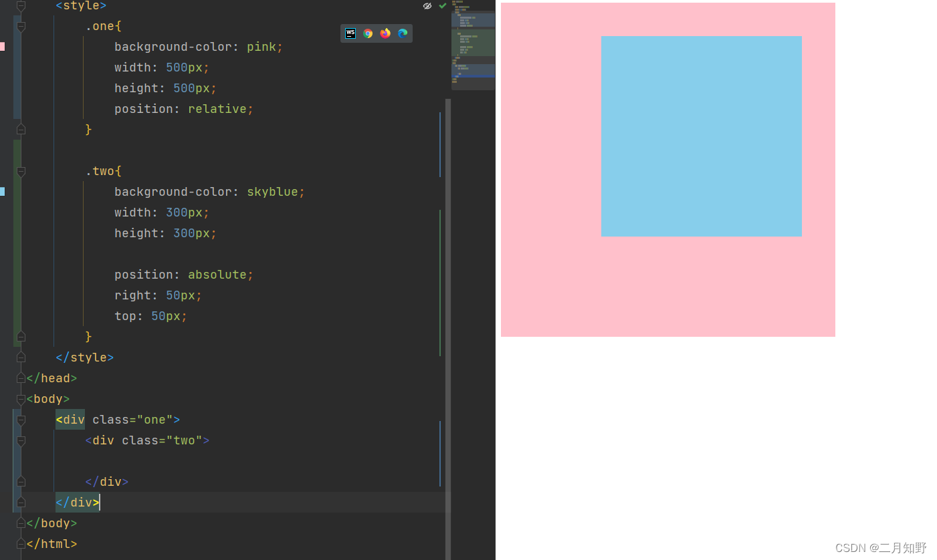Collapse the <style> tag fold marker

[x=21, y=5]
